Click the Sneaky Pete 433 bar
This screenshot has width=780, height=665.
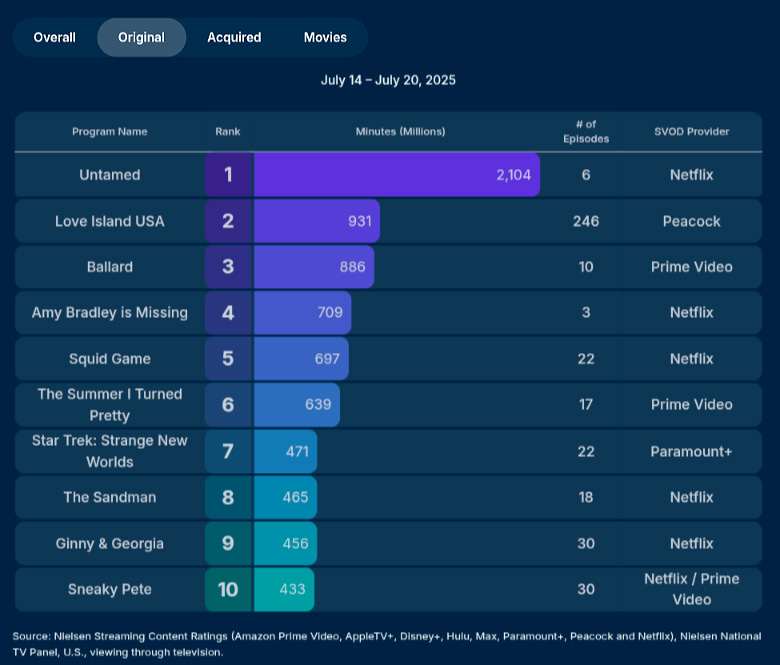pos(284,589)
